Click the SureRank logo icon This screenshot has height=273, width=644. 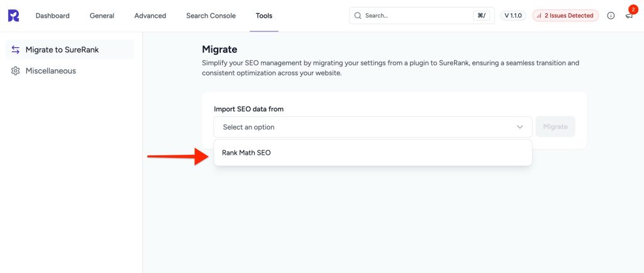click(14, 16)
